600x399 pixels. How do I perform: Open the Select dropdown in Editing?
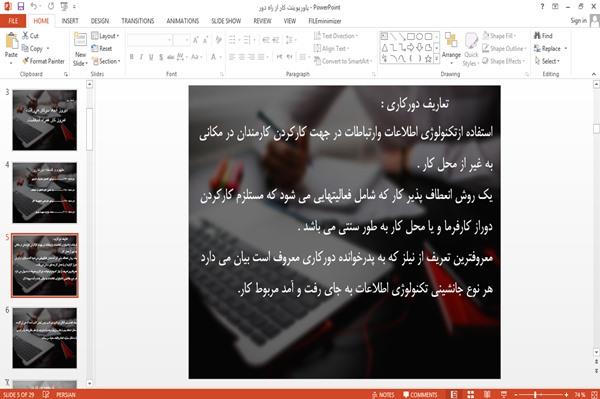[x=547, y=61]
